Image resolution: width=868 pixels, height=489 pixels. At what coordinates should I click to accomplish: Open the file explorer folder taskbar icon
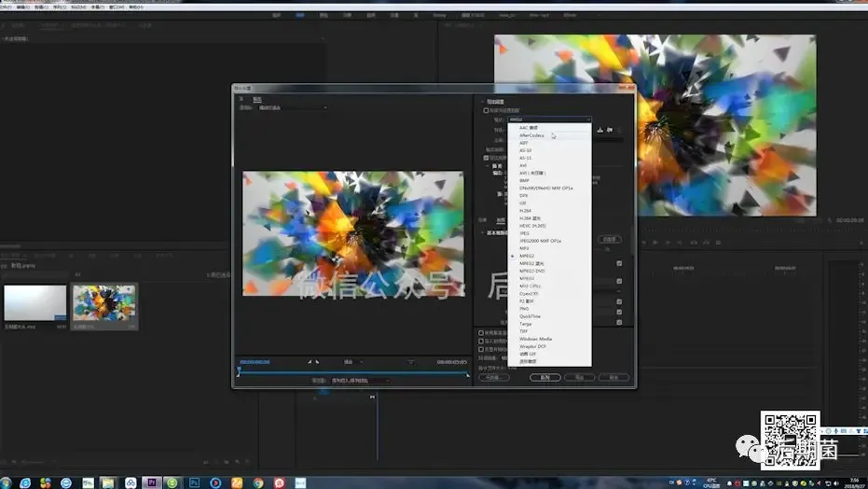tap(107, 482)
